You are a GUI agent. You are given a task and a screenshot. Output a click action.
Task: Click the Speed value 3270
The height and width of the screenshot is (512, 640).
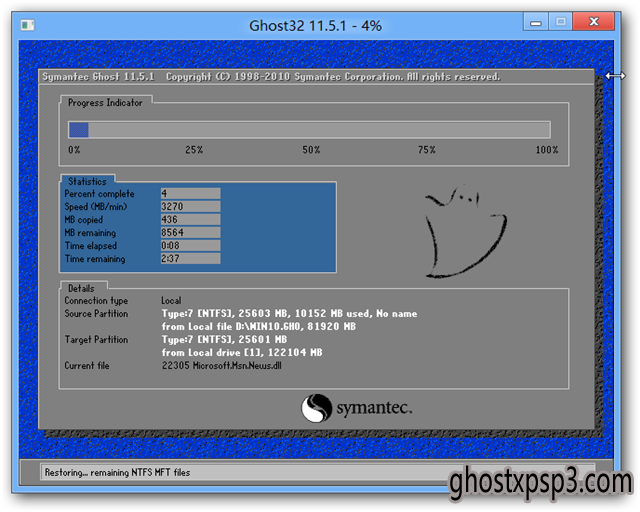[190, 207]
